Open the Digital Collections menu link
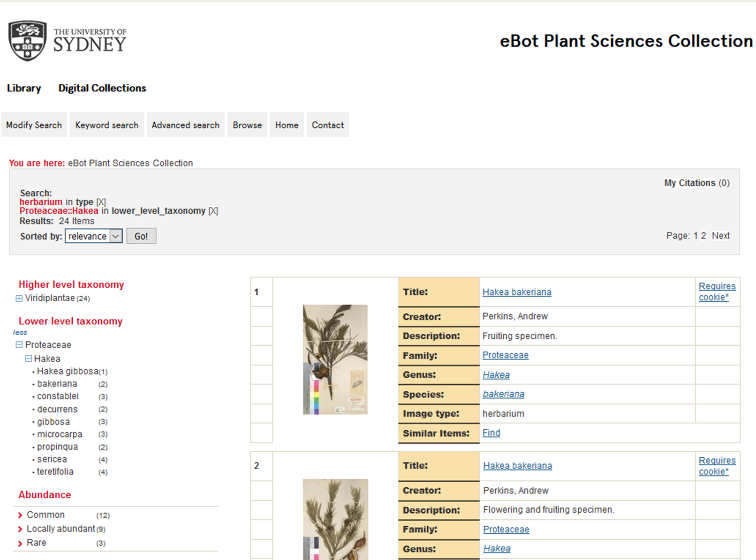This screenshot has width=756, height=560. click(x=102, y=88)
